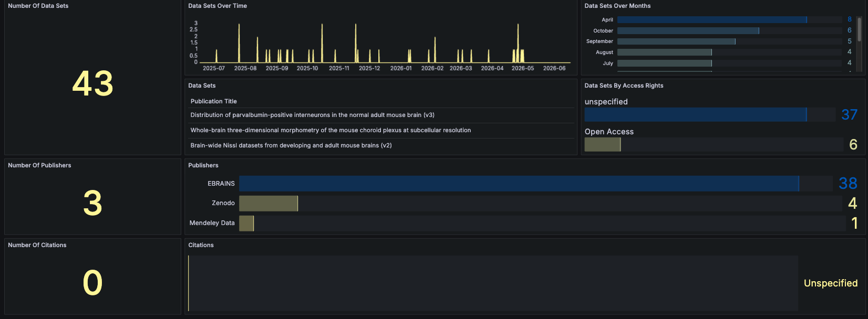
Task: Open the Publishers panel title menu
Action: [203, 165]
